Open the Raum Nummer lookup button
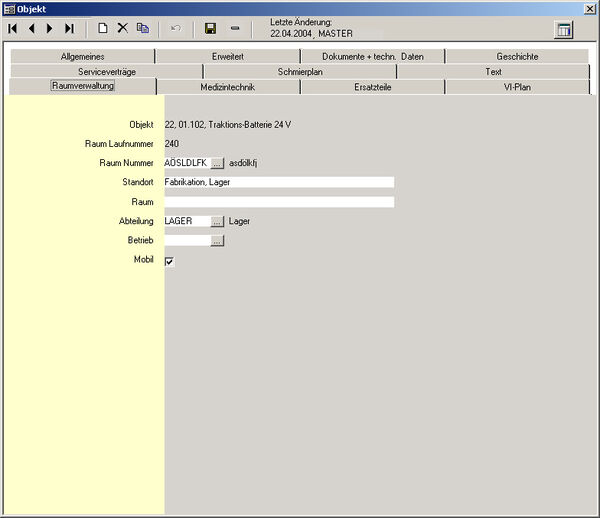This screenshot has height=518, width=600. click(x=217, y=163)
